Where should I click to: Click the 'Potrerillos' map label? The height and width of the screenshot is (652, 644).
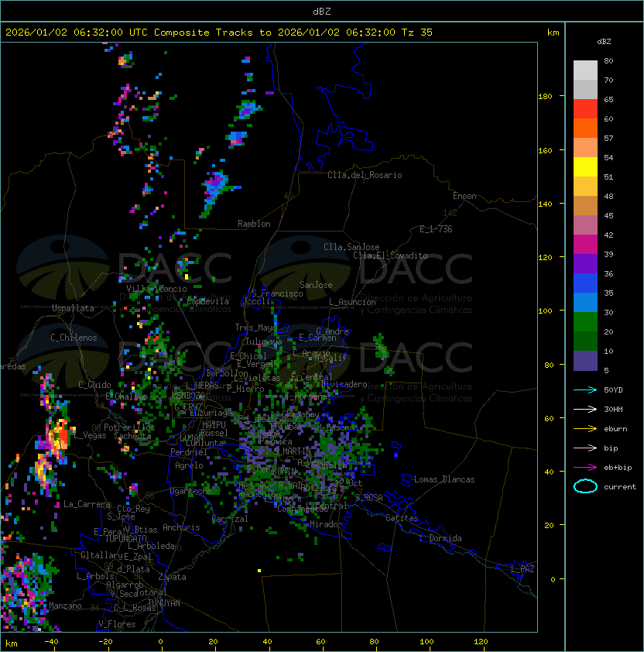tap(129, 427)
